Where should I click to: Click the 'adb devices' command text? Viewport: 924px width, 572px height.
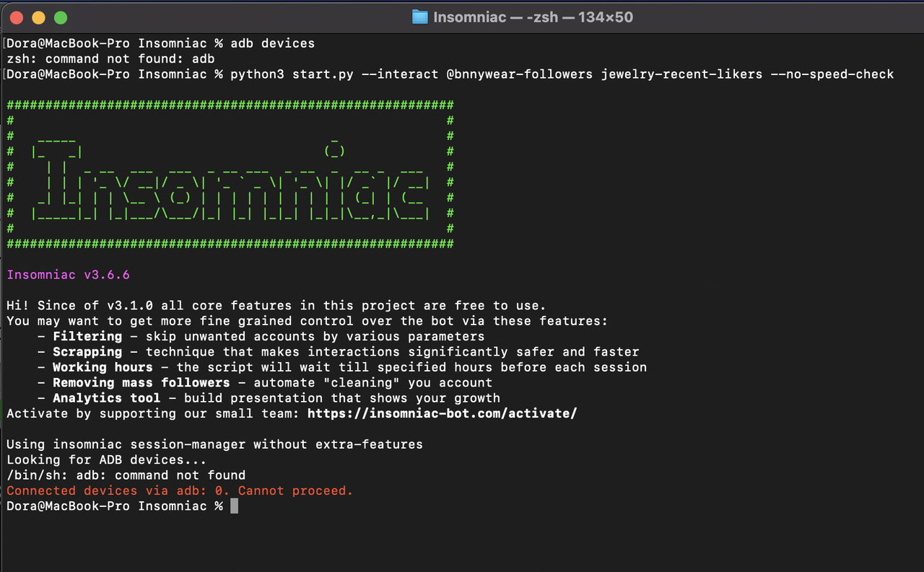tap(273, 43)
